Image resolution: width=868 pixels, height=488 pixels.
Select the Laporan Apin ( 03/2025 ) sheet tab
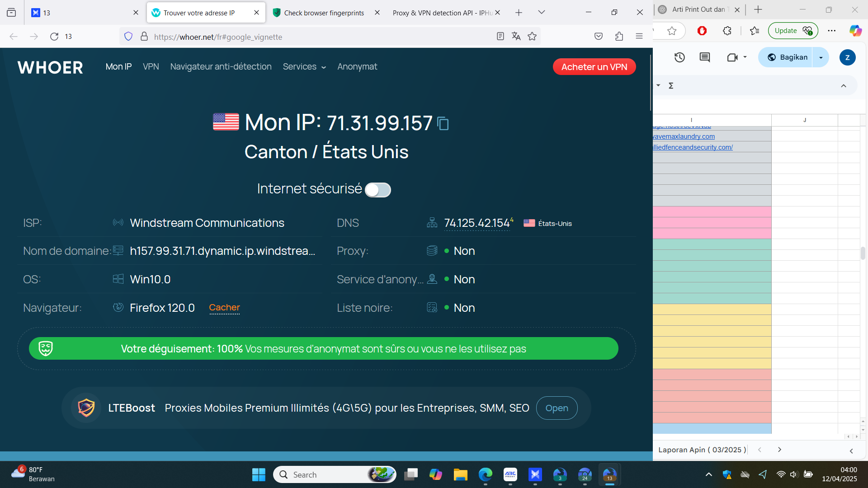702,450
